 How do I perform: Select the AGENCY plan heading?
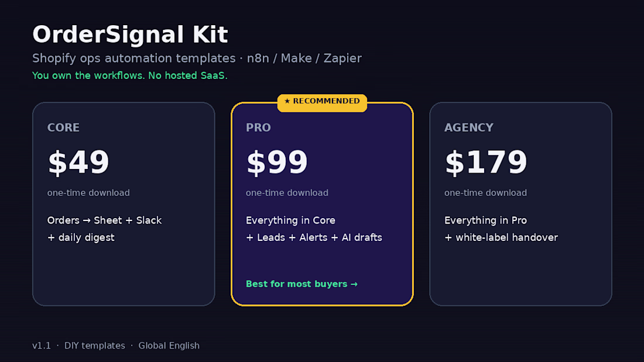pos(468,127)
